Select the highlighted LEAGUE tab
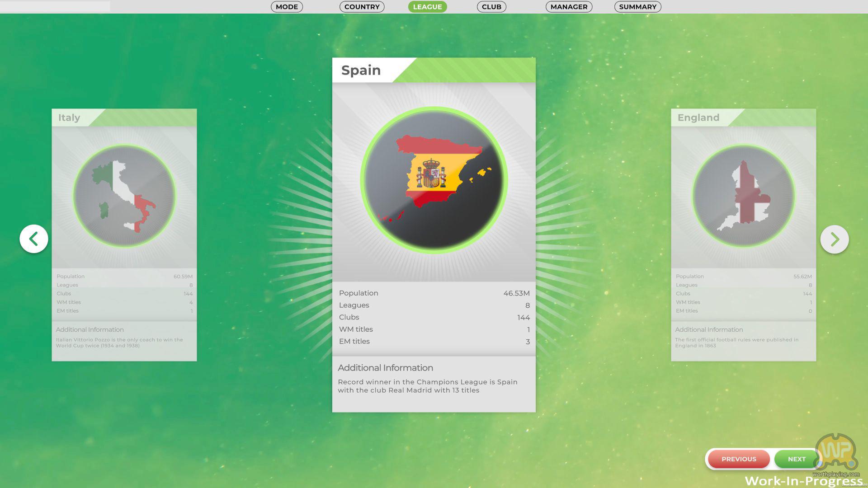The width and height of the screenshot is (868, 488). [427, 7]
